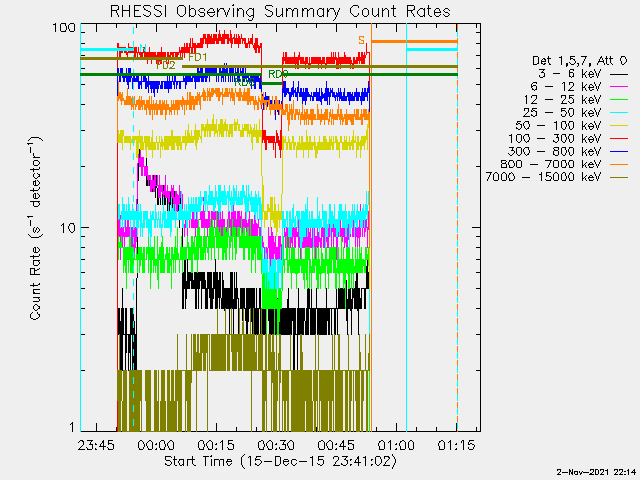The image size is (640, 480).
Task: Click the RD0 green flag label
Action: tap(278, 74)
